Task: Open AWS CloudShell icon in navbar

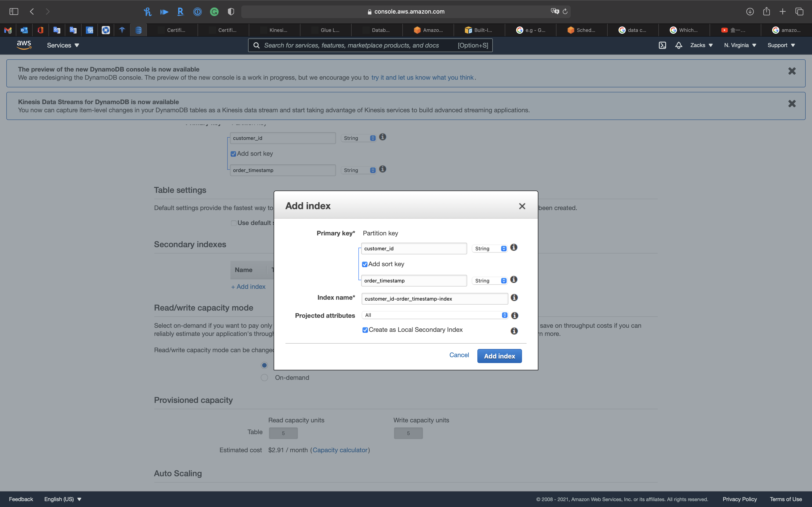Action: [662, 45]
